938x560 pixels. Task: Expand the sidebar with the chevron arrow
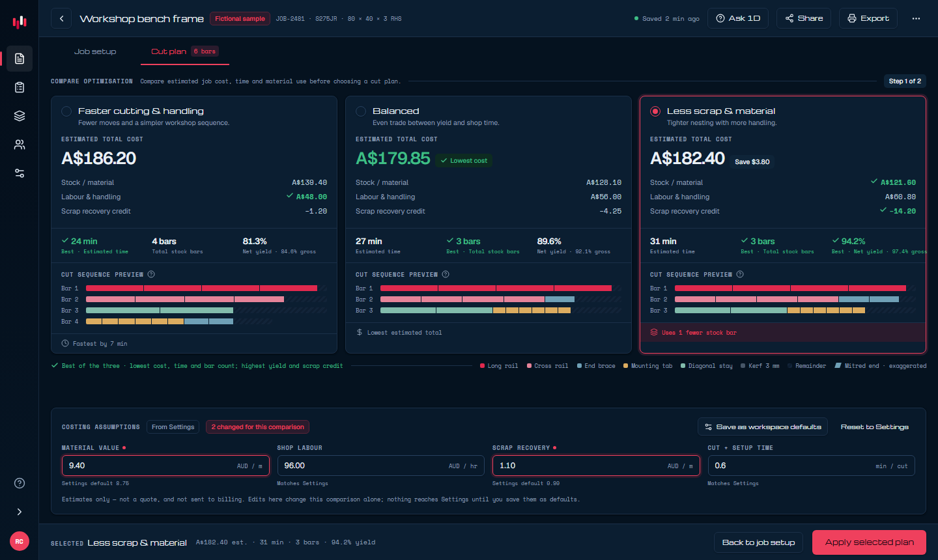point(20,512)
